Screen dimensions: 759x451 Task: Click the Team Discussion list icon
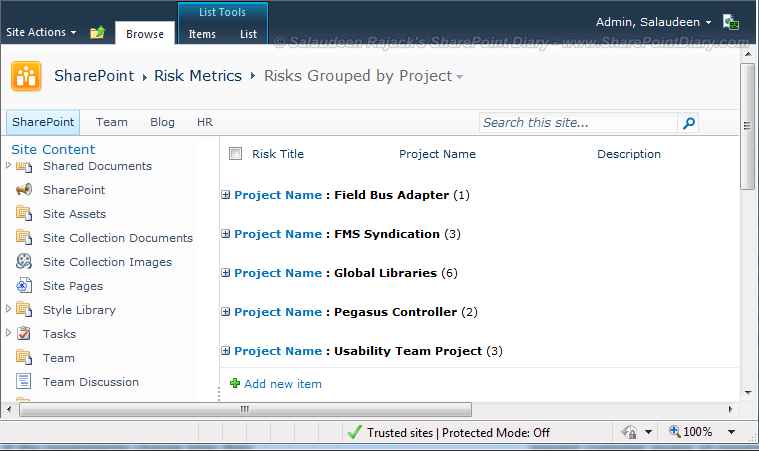pyautogui.click(x=24, y=381)
